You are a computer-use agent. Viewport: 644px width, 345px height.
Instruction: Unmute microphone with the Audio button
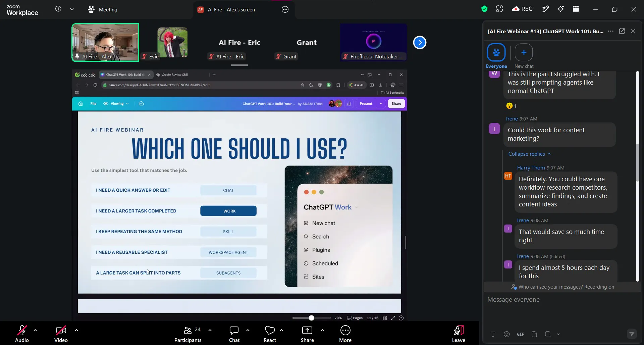(22, 334)
